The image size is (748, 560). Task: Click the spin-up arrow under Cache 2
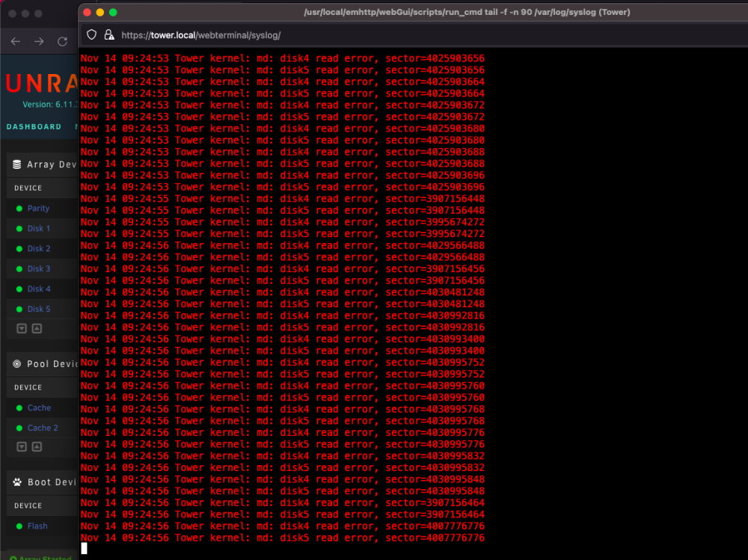coord(37,446)
